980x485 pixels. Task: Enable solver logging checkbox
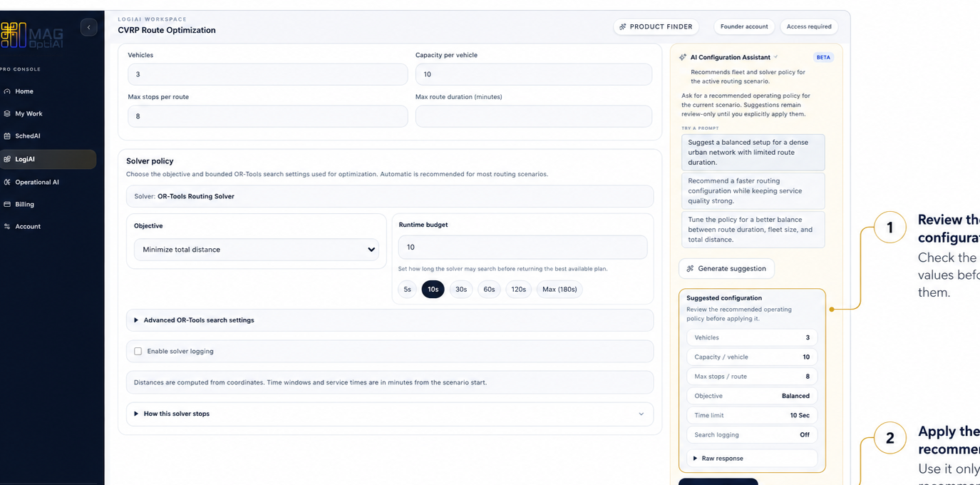click(x=138, y=352)
